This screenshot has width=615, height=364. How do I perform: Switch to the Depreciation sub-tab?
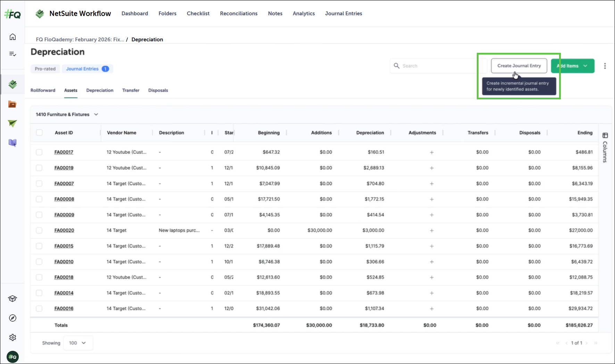[x=100, y=90]
